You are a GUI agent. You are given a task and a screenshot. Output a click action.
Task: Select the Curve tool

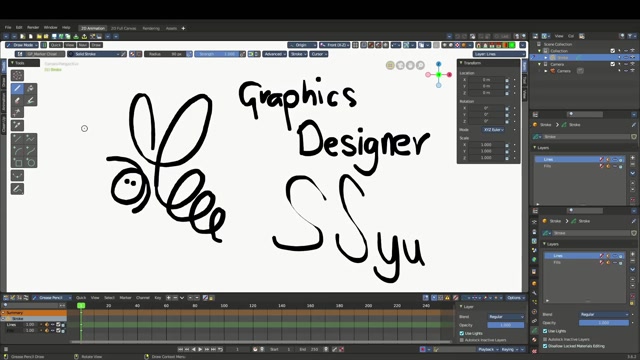[x=31, y=151]
